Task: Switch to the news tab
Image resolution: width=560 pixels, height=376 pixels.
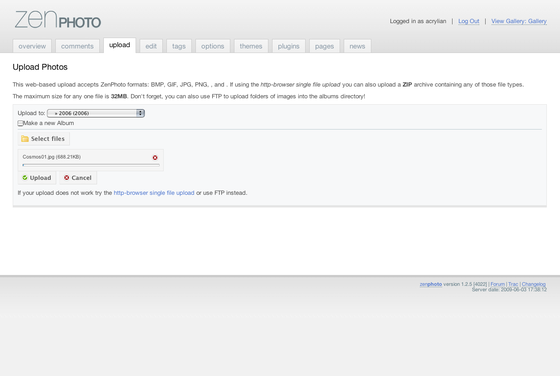Action: tap(357, 46)
